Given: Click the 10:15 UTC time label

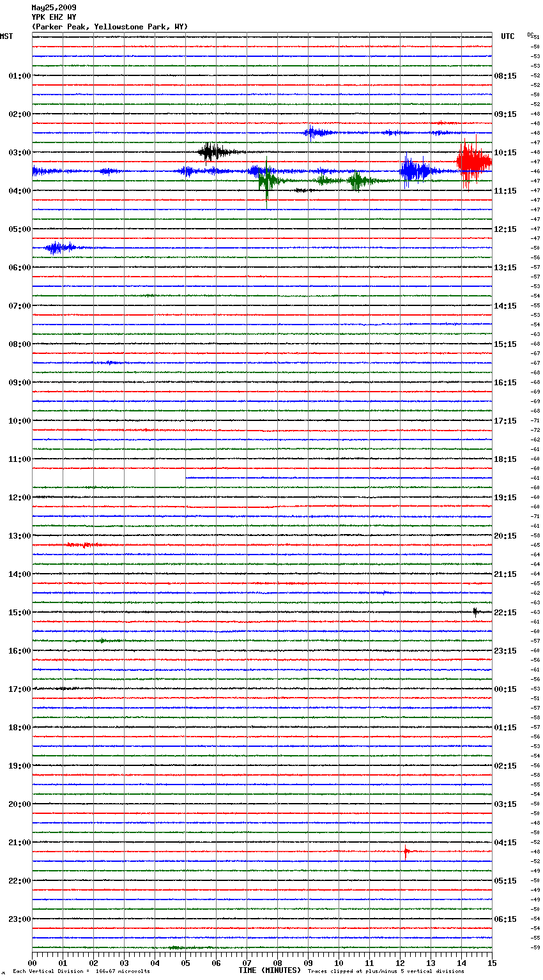Looking at the screenshot, I should pos(505,152).
